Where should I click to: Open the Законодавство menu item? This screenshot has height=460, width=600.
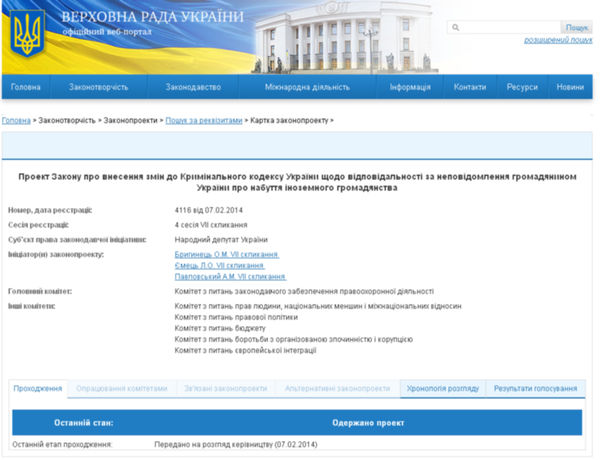193,87
